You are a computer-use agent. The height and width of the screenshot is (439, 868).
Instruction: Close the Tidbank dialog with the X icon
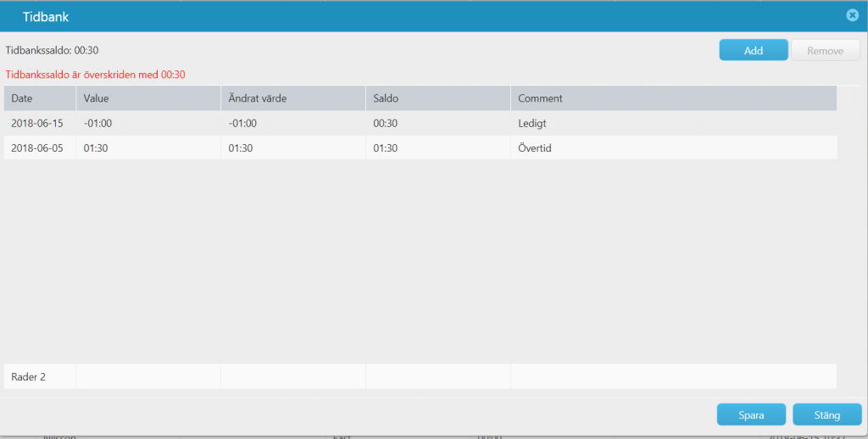[853, 15]
